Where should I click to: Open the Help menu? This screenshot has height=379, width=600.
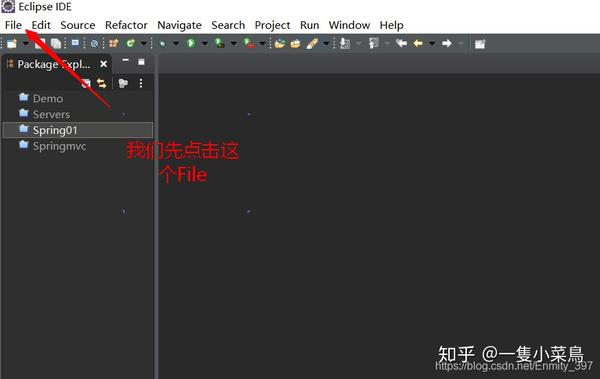[x=391, y=25]
